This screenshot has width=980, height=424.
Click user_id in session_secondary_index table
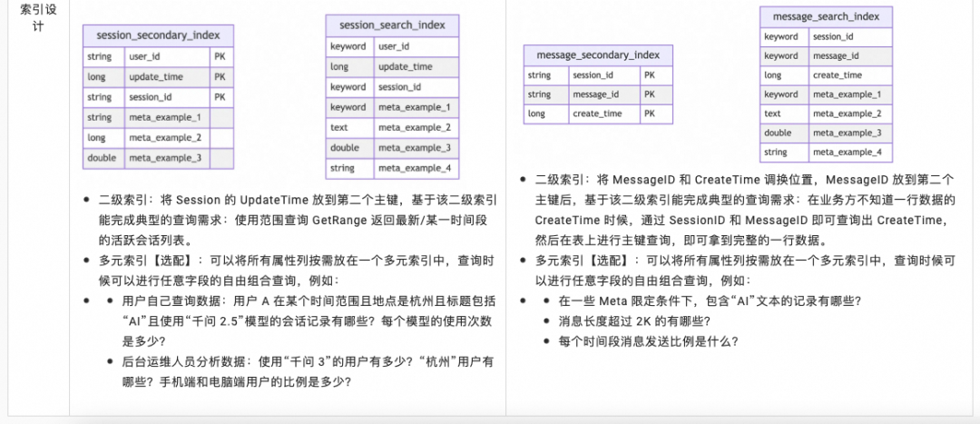point(144,56)
